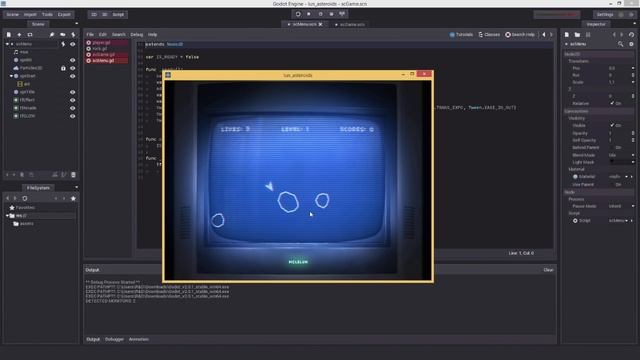The image size is (640, 360).
Task: Open the Script property dropdown in Inspector
Action: click(x=627, y=221)
